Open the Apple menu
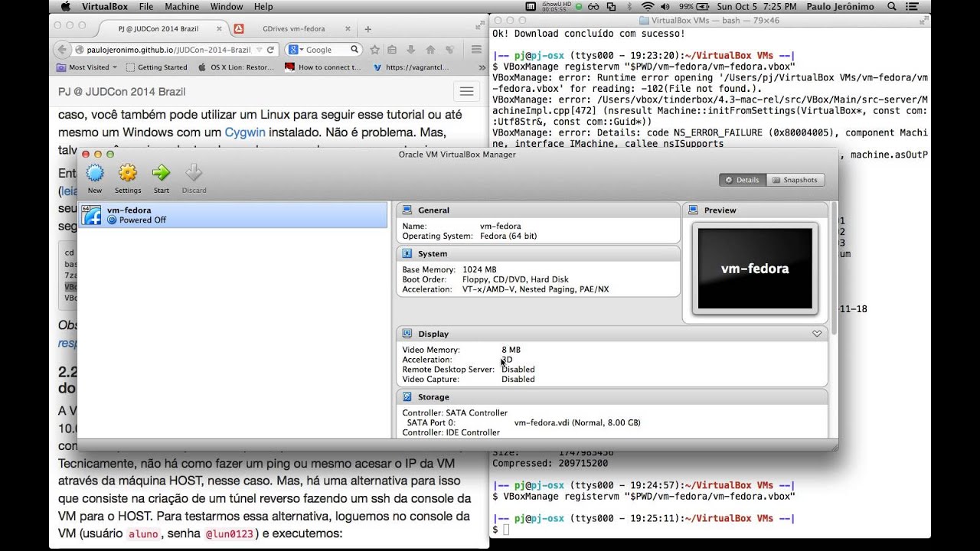The height and width of the screenshot is (551, 980). (65, 7)
